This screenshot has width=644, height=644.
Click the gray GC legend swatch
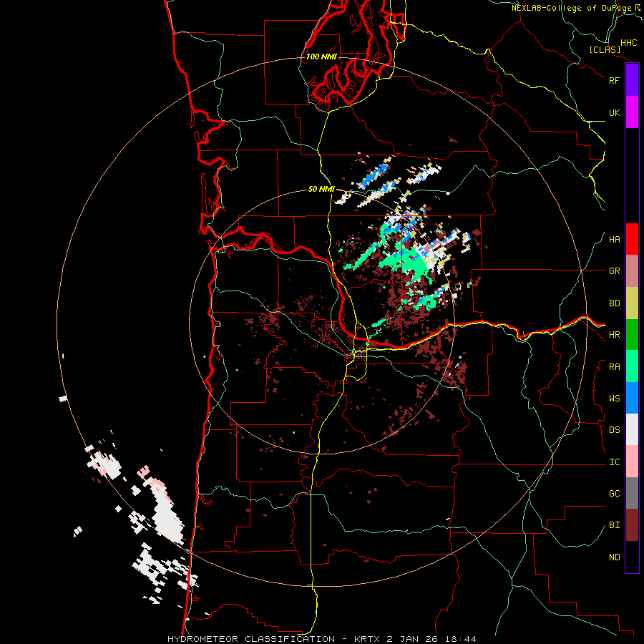coord(632,493)
